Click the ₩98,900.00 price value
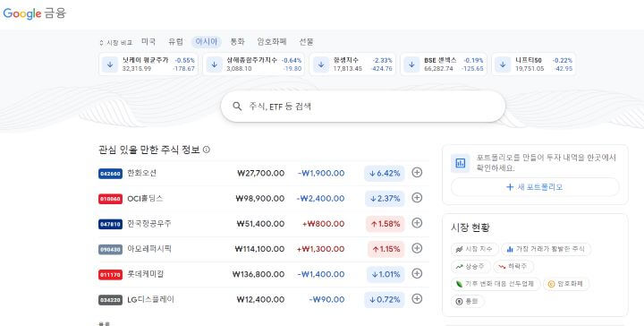 click(260, 199)
